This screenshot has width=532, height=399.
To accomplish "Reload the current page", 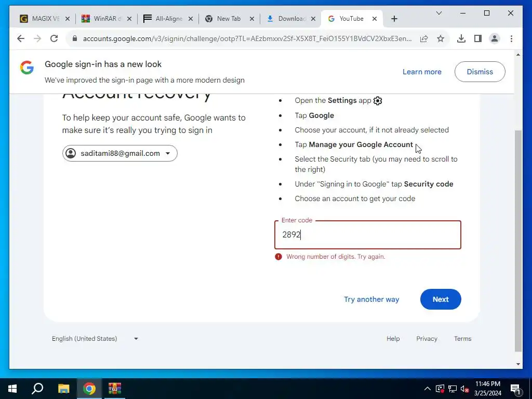I will [x=54, y=38].
